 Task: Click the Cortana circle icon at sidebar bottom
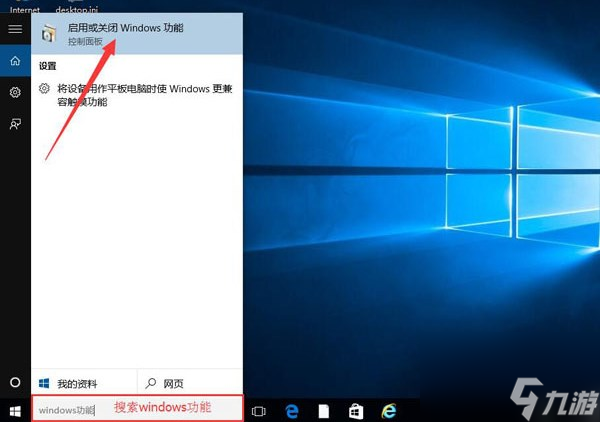point(15,382)
